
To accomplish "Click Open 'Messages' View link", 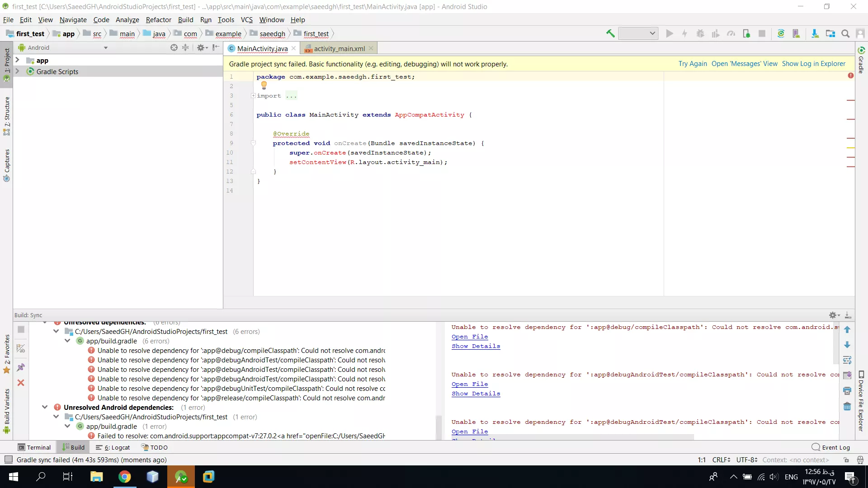I will (x=744, y=64).
